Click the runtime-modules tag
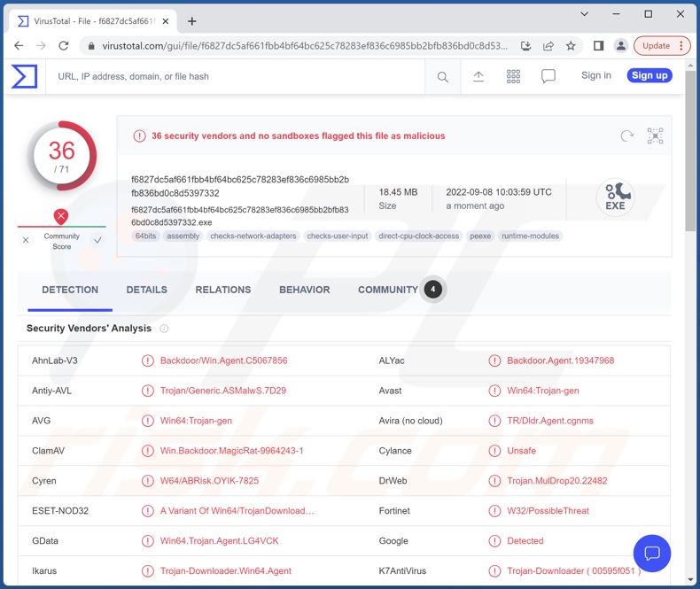Viewport: 700px width, 589px height. point(531,236)
